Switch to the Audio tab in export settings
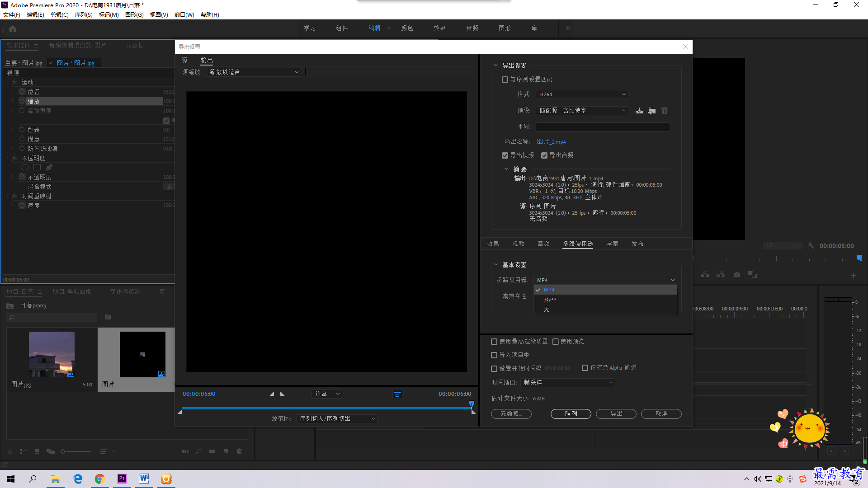The width and height of the screenshot is (868, 488). click(543, 244)
